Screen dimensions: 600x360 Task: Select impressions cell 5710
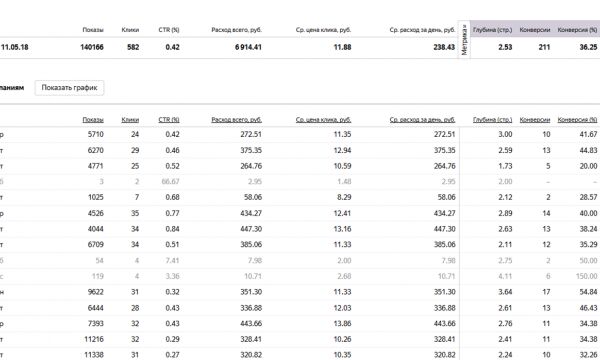(96, 134)
